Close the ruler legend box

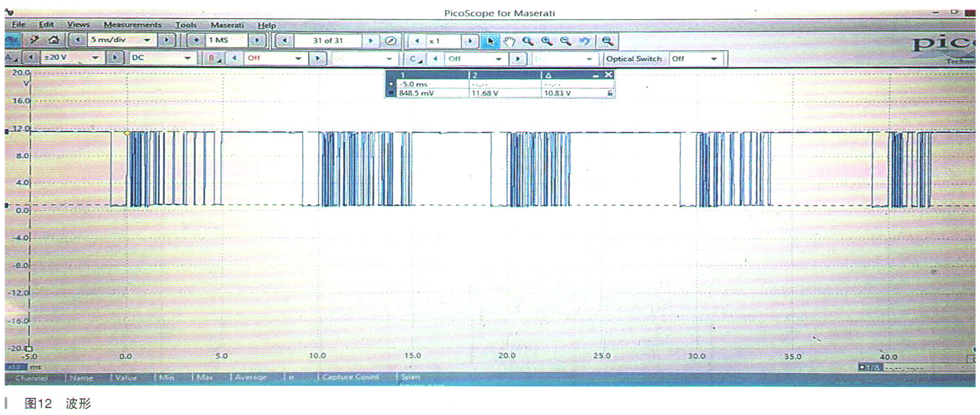[x=608, y=75]
